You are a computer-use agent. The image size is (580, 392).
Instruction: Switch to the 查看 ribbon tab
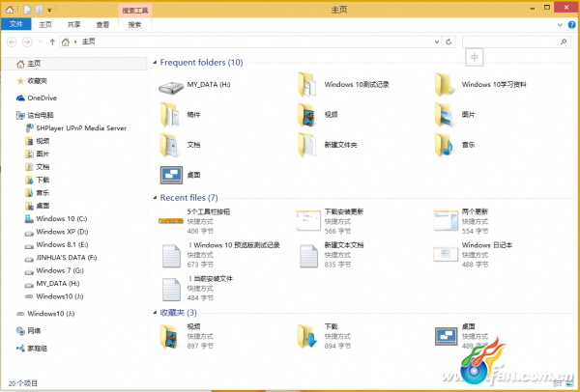[x=102, y=25]
